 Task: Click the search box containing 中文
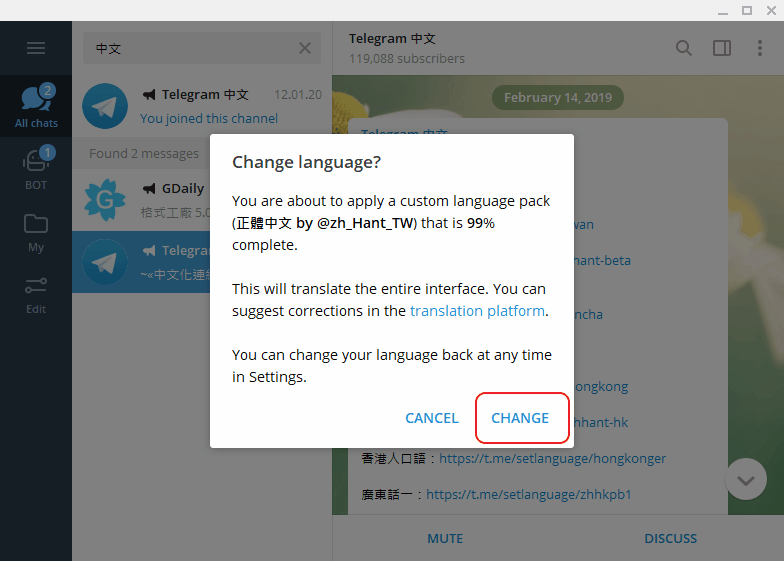pos(202,48)
